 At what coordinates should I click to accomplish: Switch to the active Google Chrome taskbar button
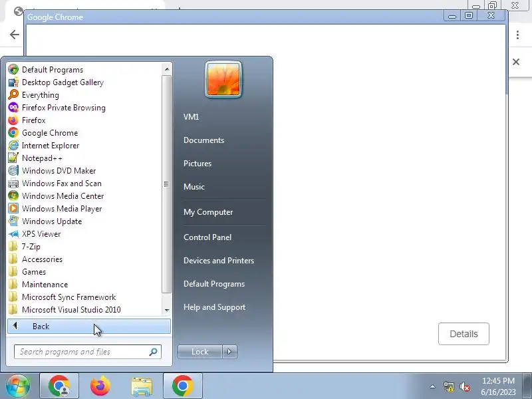pyautogui.click(x=183, y=386)
